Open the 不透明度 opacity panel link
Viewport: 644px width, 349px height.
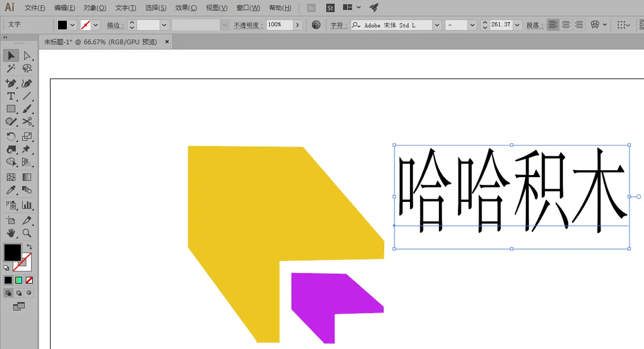(248, 25)
